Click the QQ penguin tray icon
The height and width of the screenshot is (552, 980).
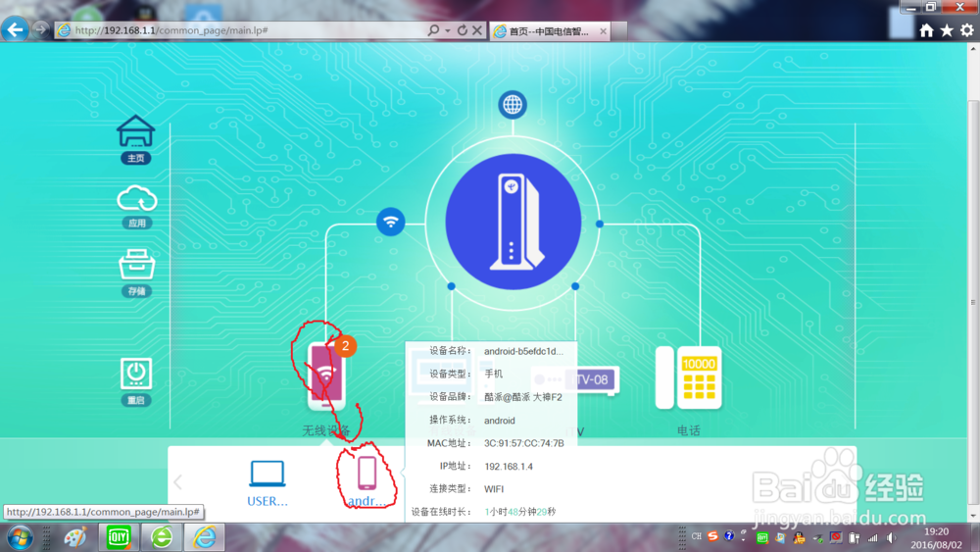pos(799,537)
